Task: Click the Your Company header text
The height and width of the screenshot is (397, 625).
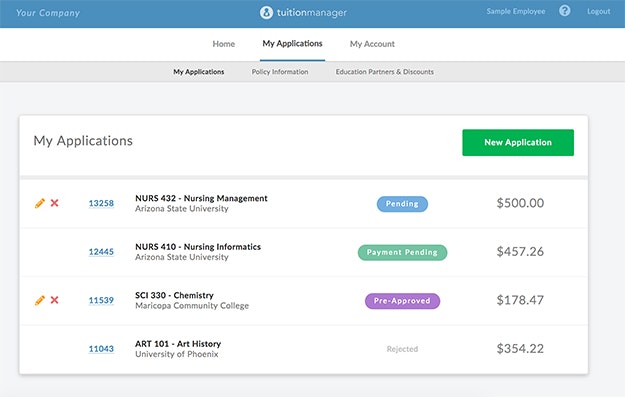Action: pos(48,13)
